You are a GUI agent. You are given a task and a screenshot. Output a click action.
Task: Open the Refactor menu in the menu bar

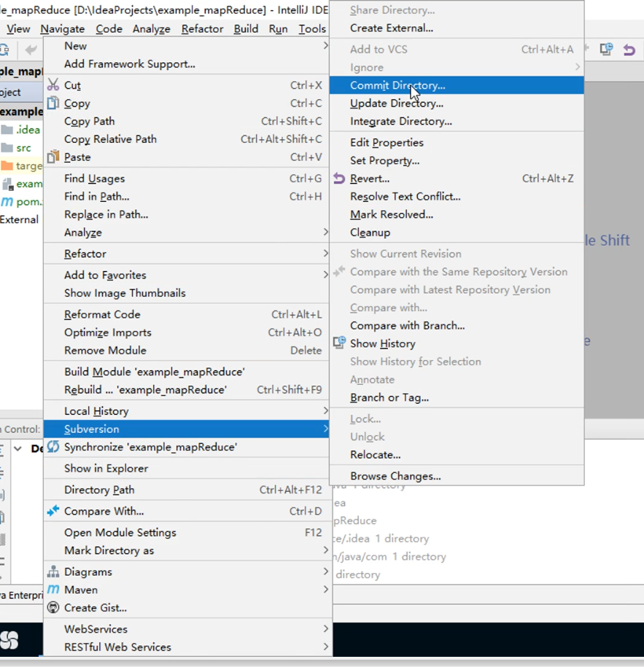coord(202,29)
